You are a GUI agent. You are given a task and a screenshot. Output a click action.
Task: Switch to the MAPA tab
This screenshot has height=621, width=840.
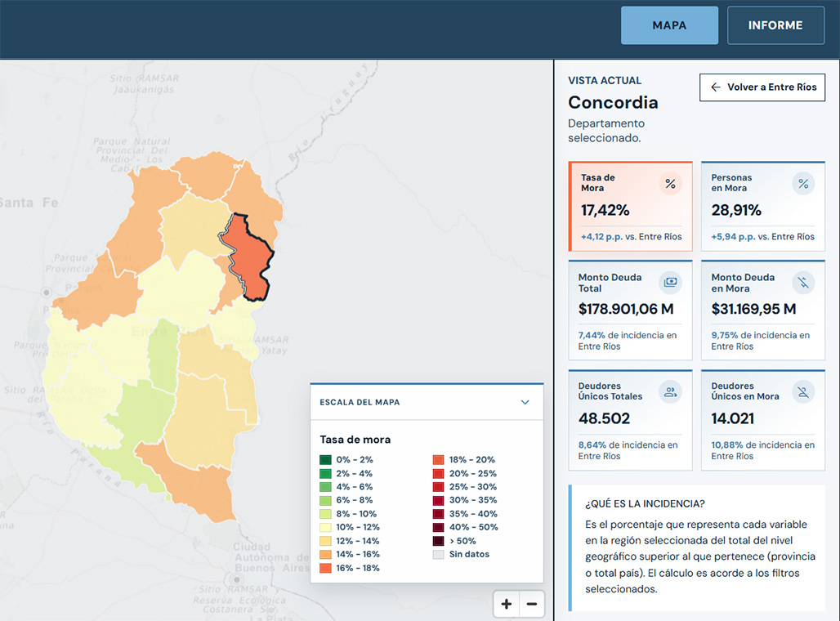tap(669, 25)
